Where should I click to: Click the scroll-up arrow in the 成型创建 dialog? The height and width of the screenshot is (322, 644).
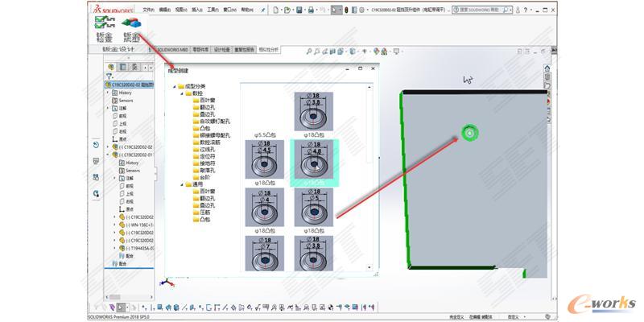pos(369,87)
